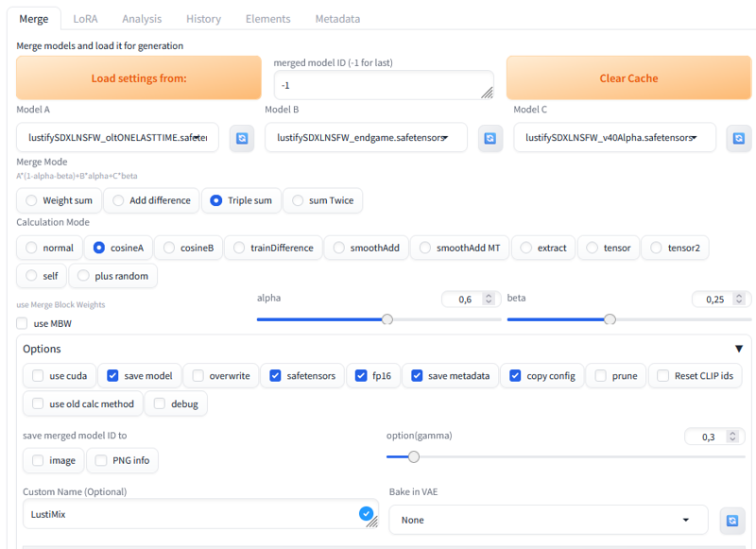
Task: Open the Model A dropdown
Action: point(118,138)
